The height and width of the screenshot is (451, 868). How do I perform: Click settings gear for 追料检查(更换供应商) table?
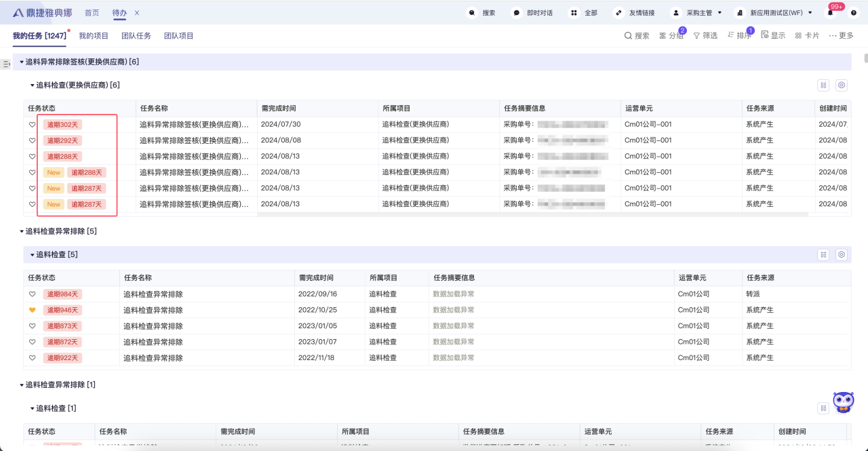(841, 85)
